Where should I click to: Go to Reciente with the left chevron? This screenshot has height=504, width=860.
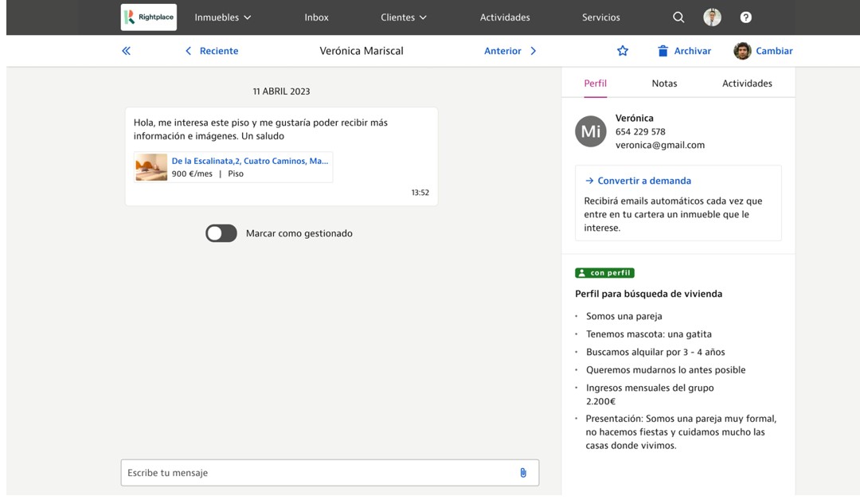click(x=188, y=51)
